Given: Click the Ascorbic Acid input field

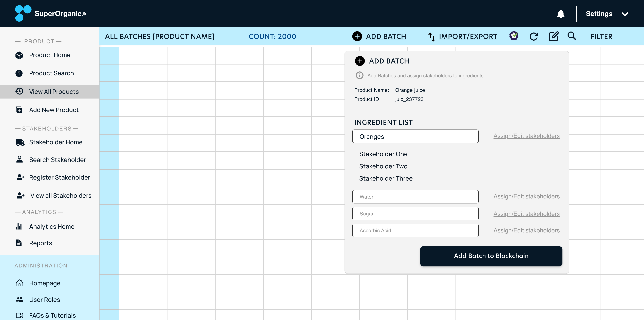Looking at the screenshot, I should (x=415, y=230).
